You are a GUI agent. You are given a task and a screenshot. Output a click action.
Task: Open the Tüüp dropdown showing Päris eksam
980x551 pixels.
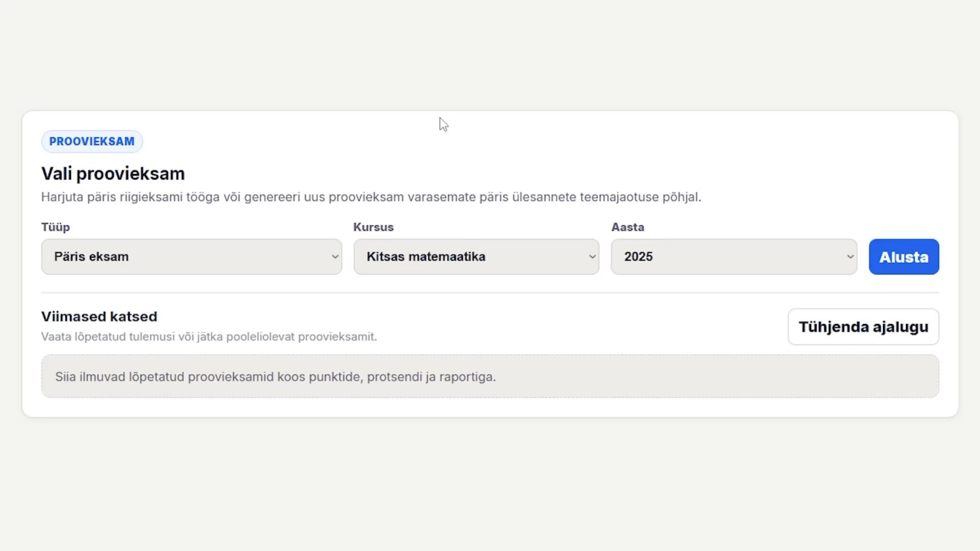191,257
